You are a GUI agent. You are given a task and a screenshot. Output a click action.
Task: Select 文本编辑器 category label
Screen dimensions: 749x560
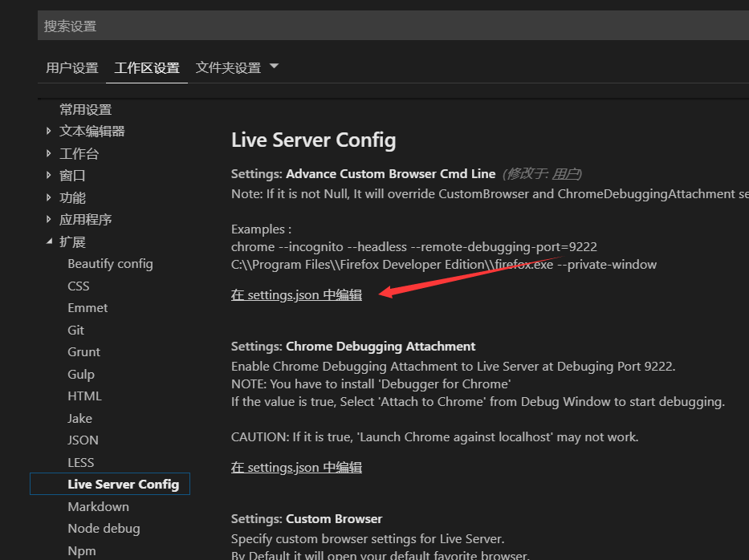click(x=92, y=132)
